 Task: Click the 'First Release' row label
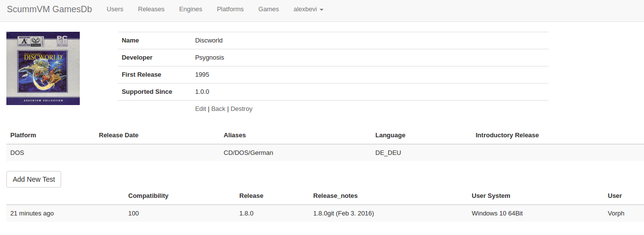tap(141, 75)
